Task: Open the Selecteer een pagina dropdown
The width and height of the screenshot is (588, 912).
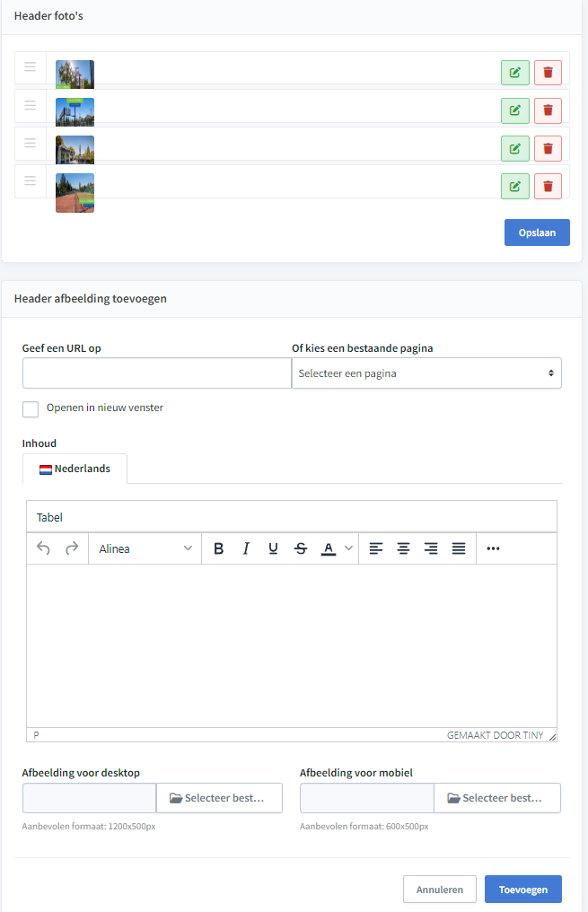Action: point(426,373)
